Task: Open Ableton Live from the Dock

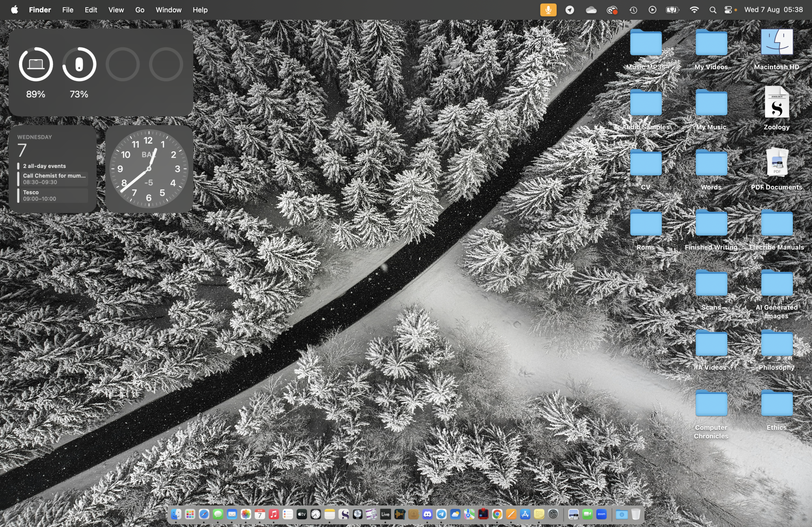Action: (385, 514)
